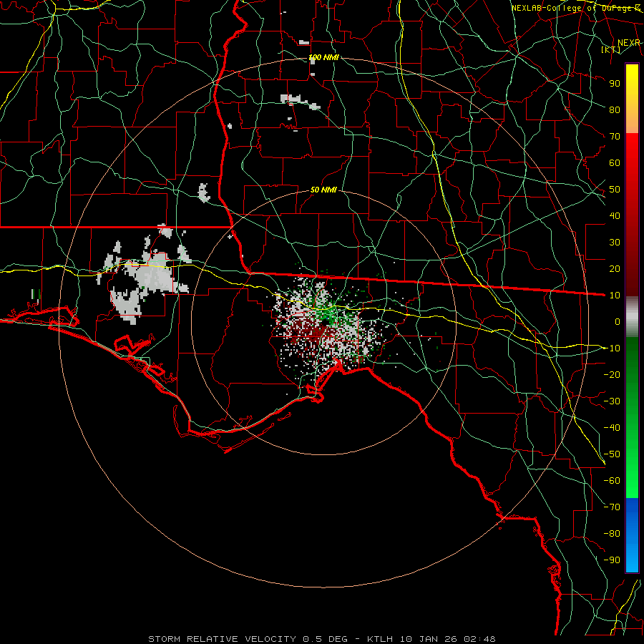Click the 90 value on the velocity scale

[615, 84]
